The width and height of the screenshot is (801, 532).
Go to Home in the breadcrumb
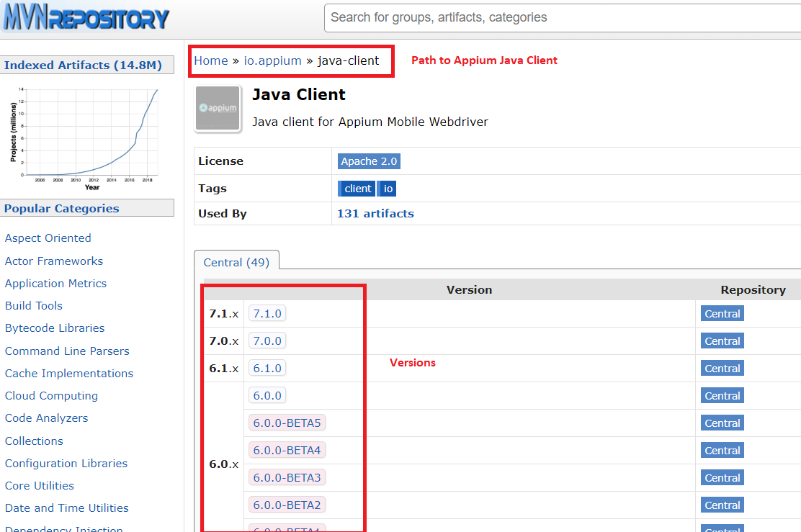point(211,60)
